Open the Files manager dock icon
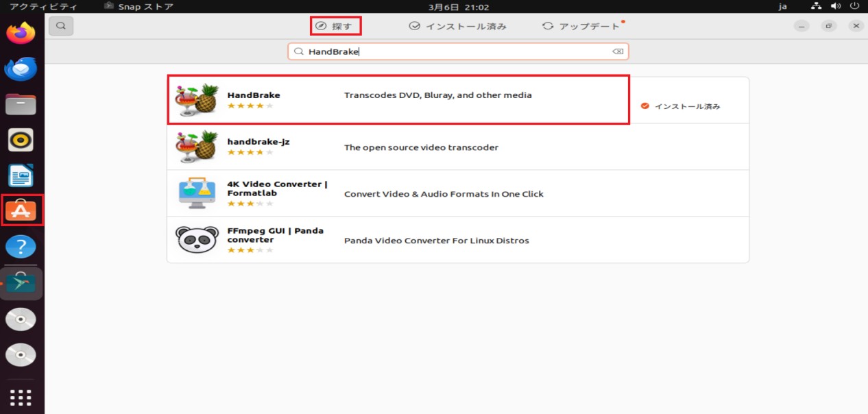This screenshot has height=414, width=868. click(x=21, y=104)
